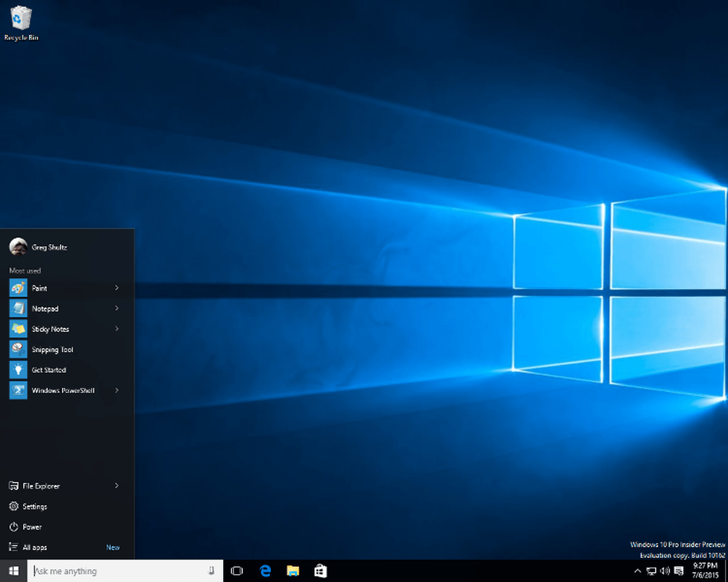Open the network status tray icon
This screenshot has width=728, height=582.
pos(652,570)
